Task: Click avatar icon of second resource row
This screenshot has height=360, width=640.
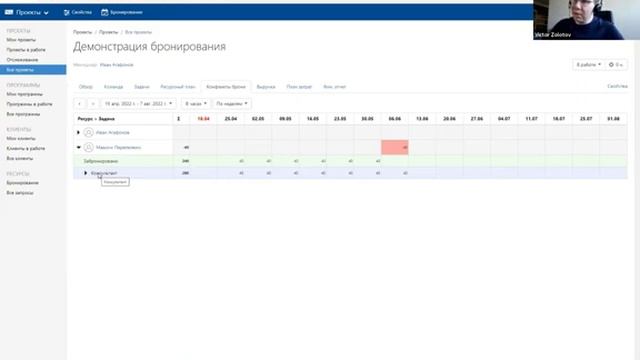Action: click(x=89, y=147)
